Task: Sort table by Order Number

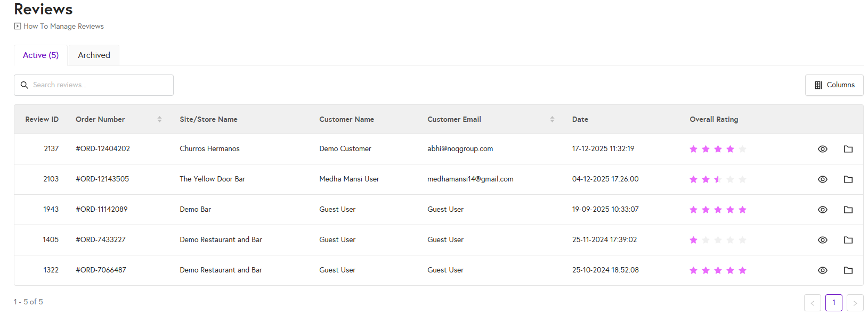Action: (x=159, y=119)
